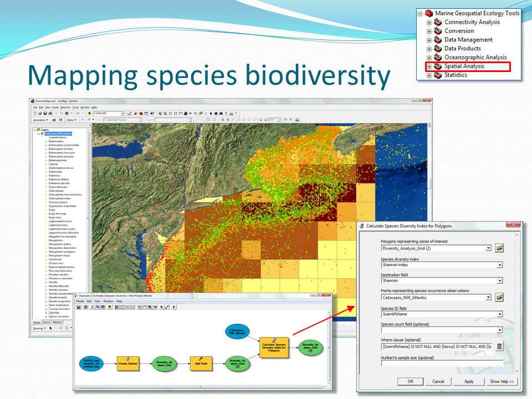The image size is (532, 399).
Task: Select the Oceanographic Analysis toolset label
Action: click(475, 57)
